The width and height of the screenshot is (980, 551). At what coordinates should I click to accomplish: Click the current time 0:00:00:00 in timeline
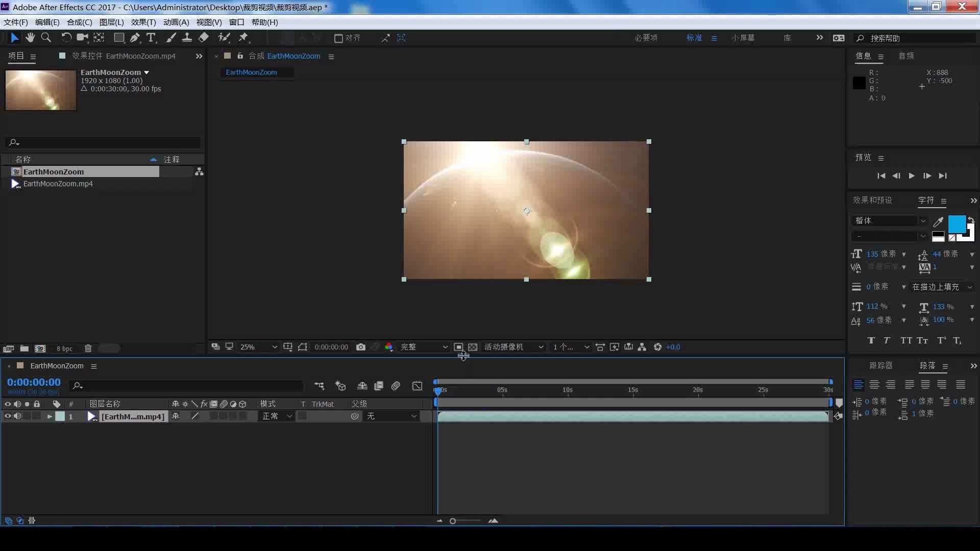tap(34, 382)
